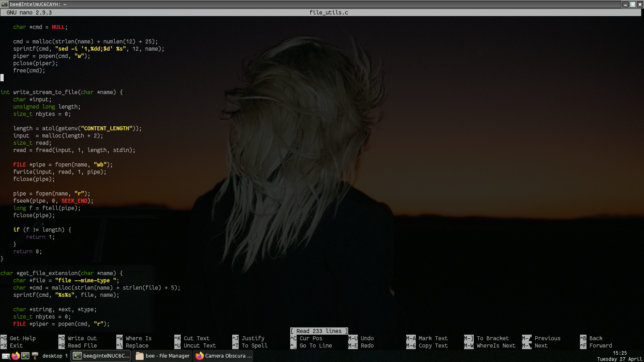Click the terminal window menu icon in title bar
This screenshot has width=644, height=362.
click(x=4, y=4)
